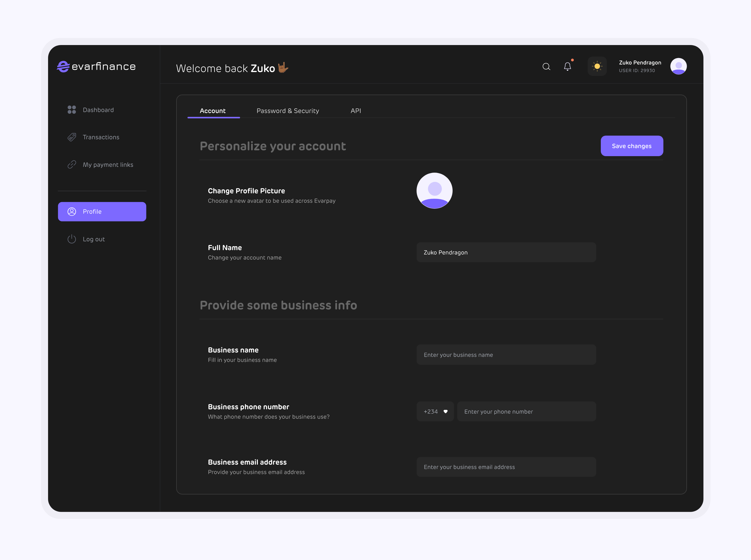Image resolution: width=751 pixels, height=560 pixels.
Task: Click the Zuko Pendragon header name
Action: pyautogui.click(x=640, y=62)
